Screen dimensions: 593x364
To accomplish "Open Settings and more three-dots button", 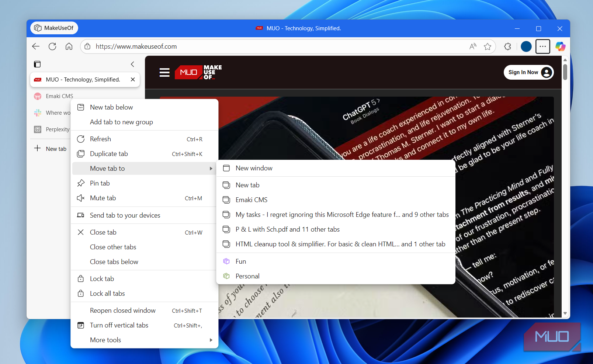I will tap(543, 46).
